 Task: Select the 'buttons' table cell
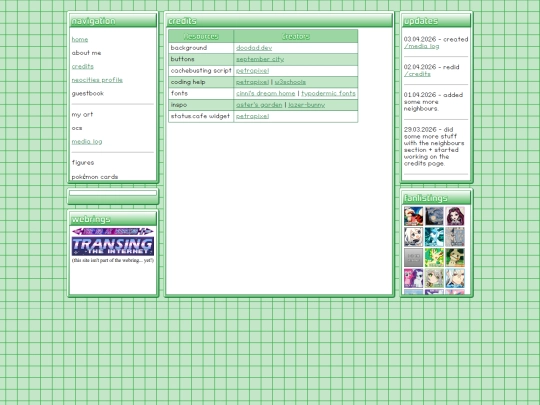click(201, 59)
